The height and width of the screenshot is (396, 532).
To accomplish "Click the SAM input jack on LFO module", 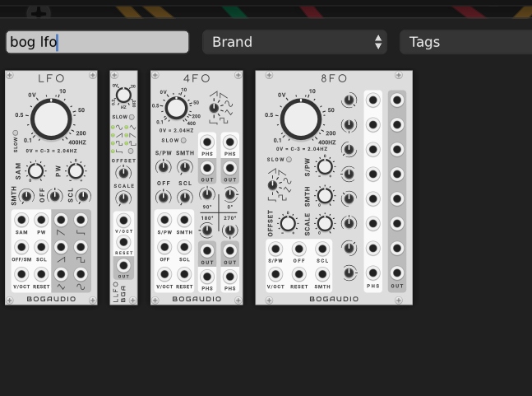I will (21, 220).
